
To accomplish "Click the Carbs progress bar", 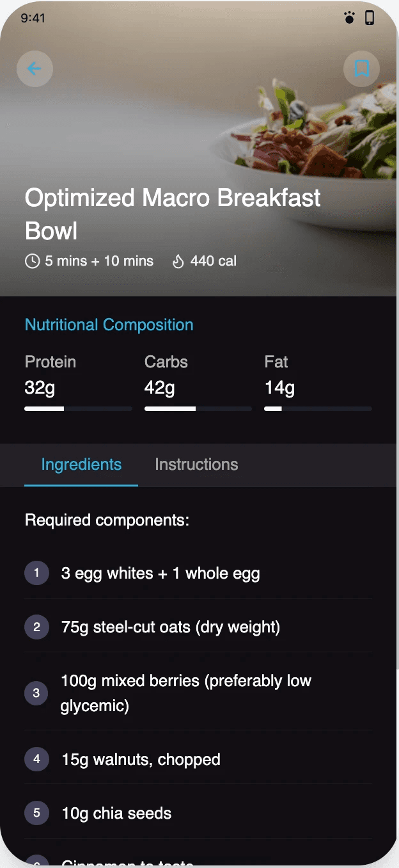I will click(x=198, y=408).
